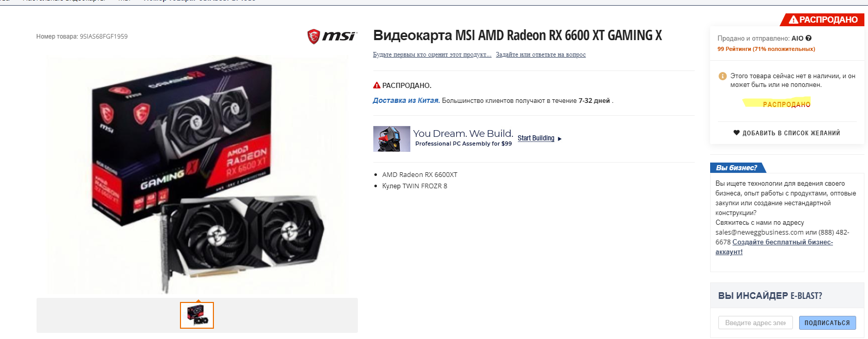
Task: Click the heart icon for wish list
Action: point(736,133)
